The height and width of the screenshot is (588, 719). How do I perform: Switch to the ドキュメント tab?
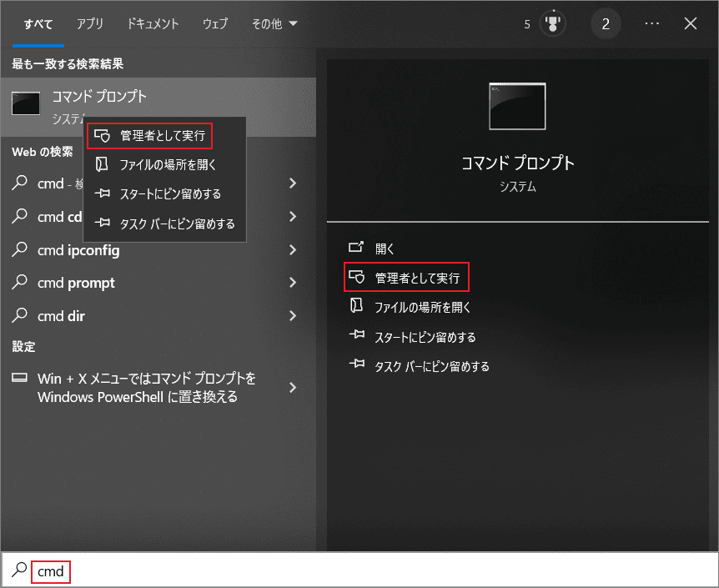(153, 23)
